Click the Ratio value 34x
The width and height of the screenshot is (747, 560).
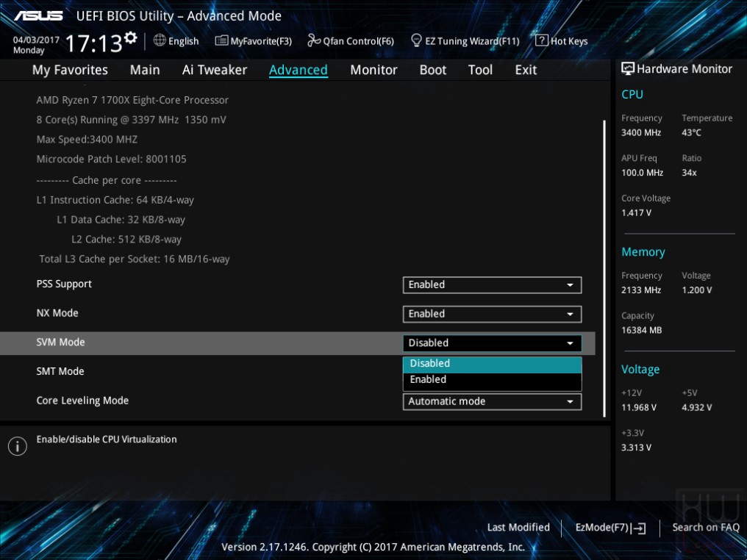tap(689, 173)
